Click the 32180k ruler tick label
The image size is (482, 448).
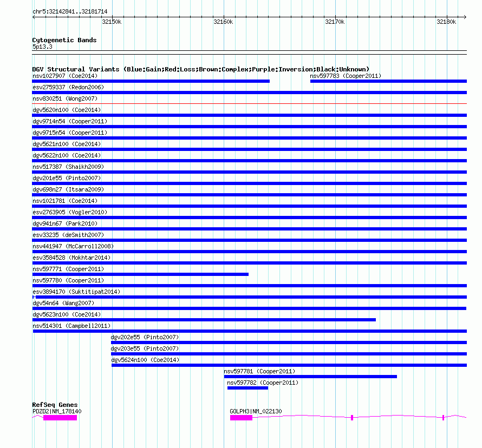click(446, 22)
